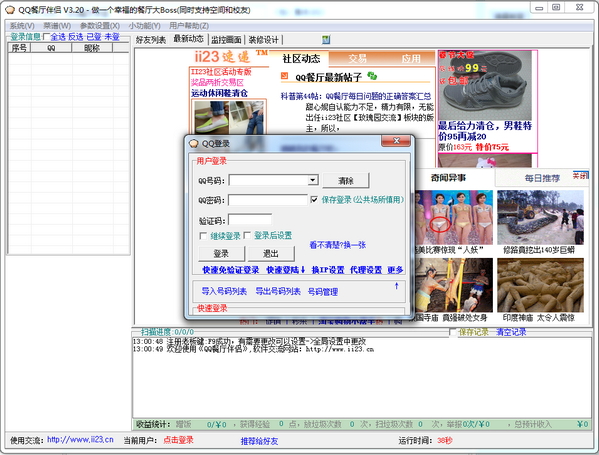Viewport: 599px width, 455px height.
Task: Open the 号码管理 link
Action: pyautogui.click(x=323, y=292)
